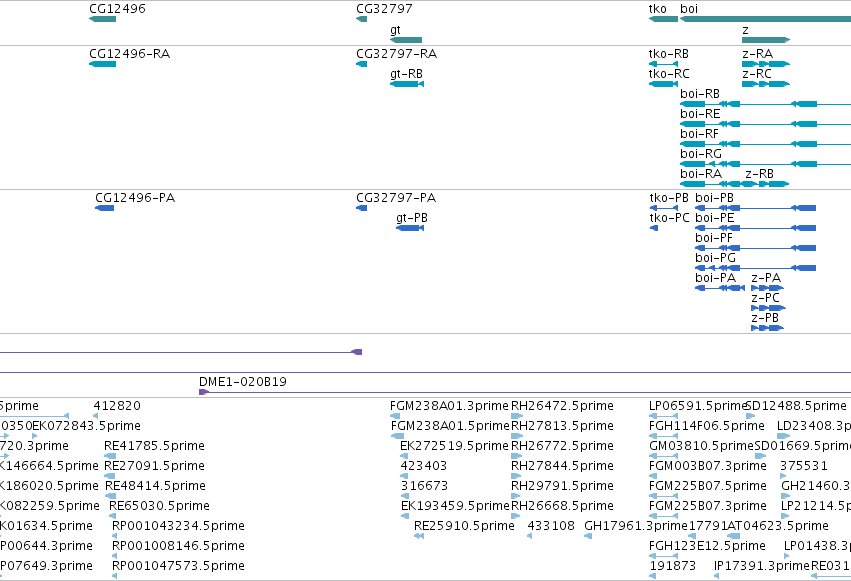Select the gt gene arrow
The width and height of the screenshot is (851, 581).
click(406, 40)
